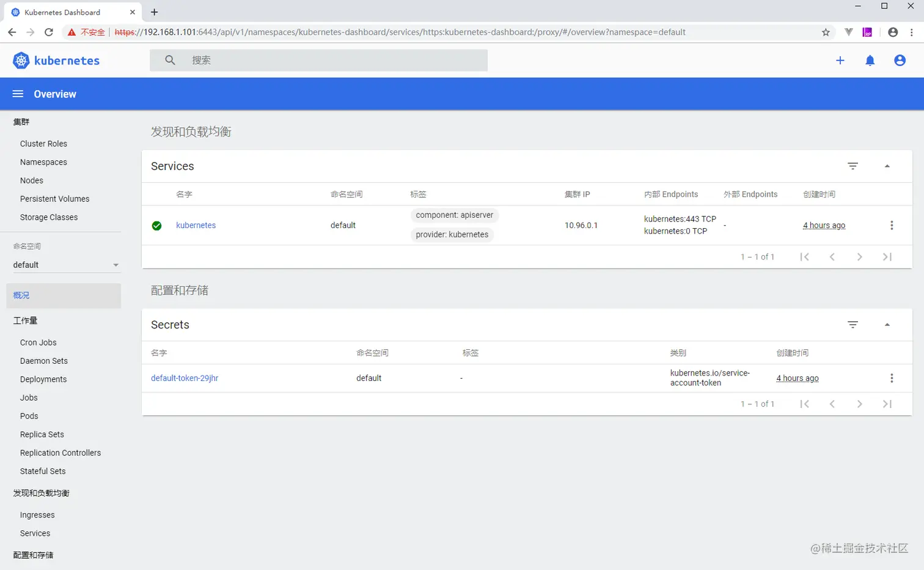Open Persistent Volumes in sidebar
The height and width of the screenshot is (570, 924).
[54, 199]
